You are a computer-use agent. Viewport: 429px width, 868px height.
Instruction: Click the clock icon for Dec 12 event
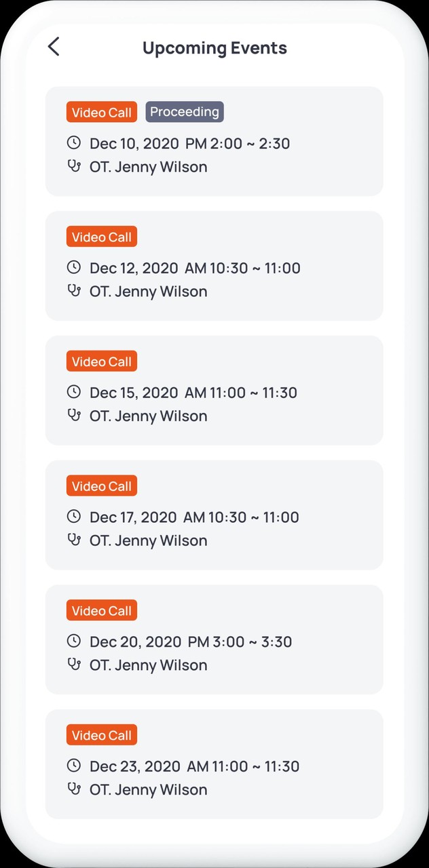coord(74,267)
